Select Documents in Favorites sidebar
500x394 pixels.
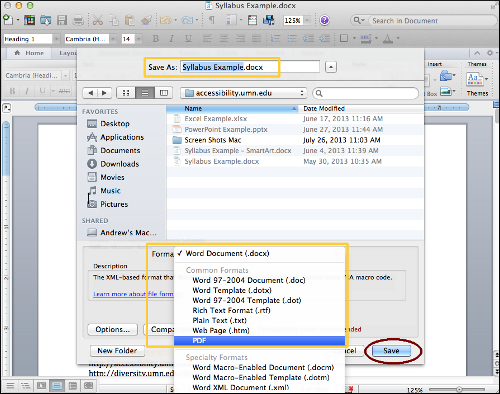coord(114,151)
